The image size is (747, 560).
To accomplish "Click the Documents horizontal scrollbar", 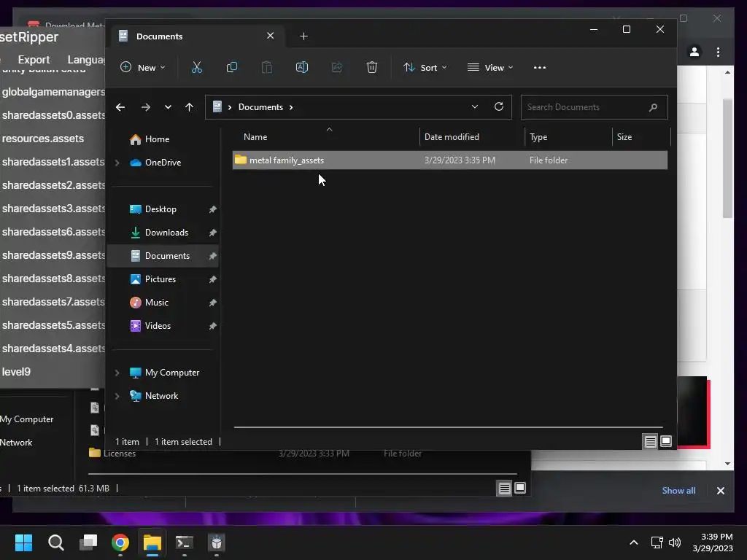I will (x=448, y=427).
